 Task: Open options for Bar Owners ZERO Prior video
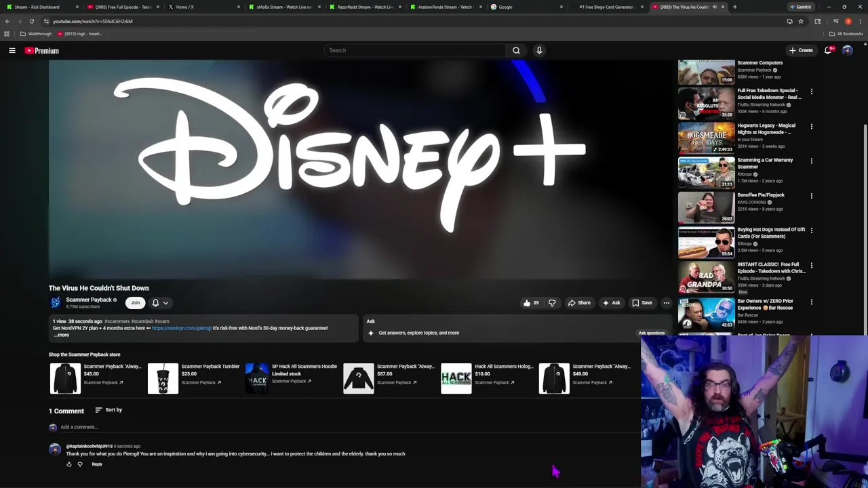[811, 302]
